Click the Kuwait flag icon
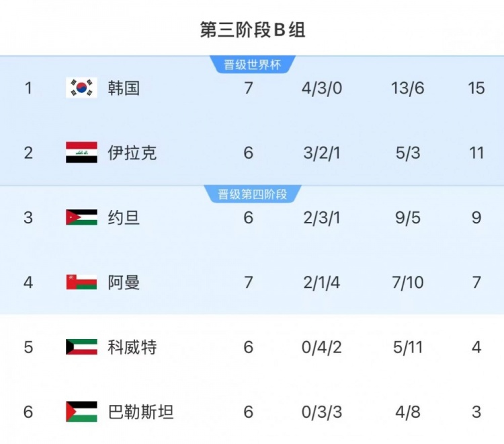The height and width of the screenshot is (444, 504). point(81,347)
